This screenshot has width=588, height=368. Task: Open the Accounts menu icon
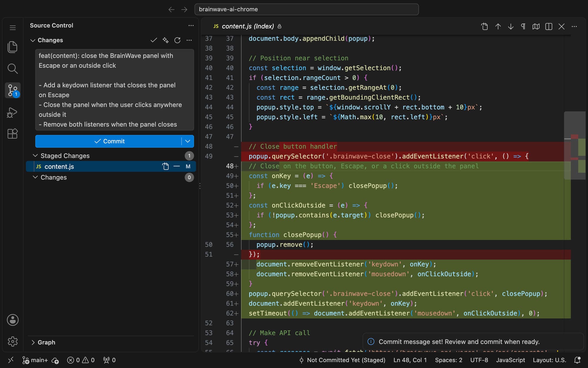pyautogui.click(x=13, y=320)
